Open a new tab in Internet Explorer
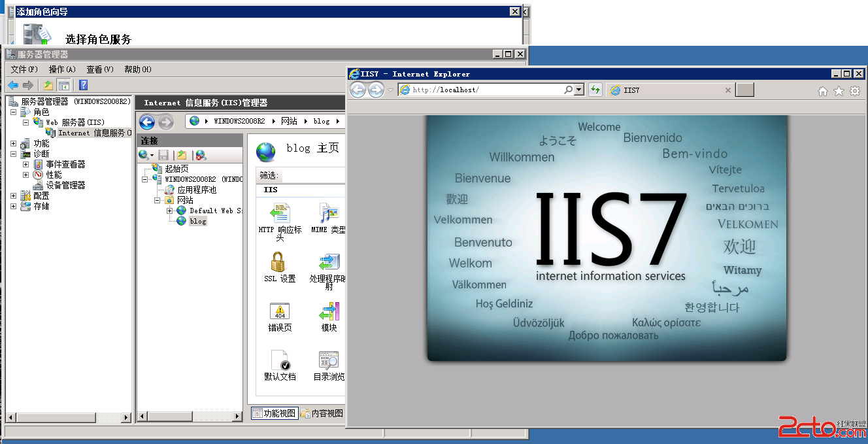The height and width of the screenshot is (444, 868). pos(744,90)
